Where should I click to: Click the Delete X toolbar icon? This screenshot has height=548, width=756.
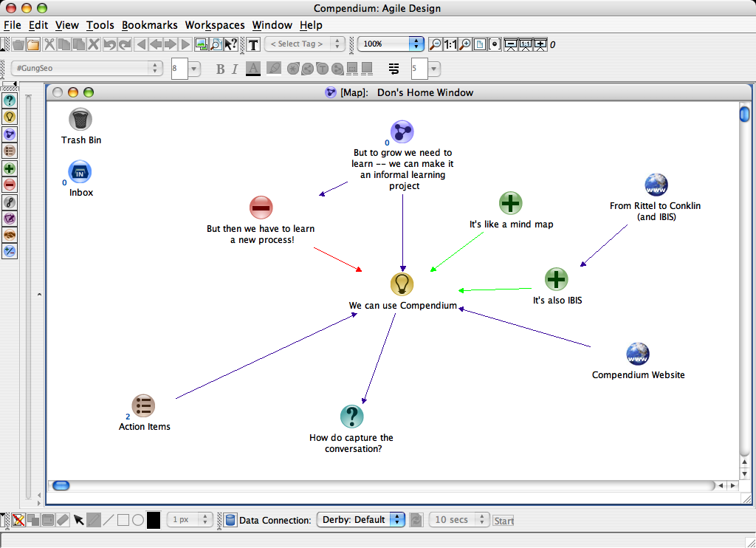pos(94,44)
